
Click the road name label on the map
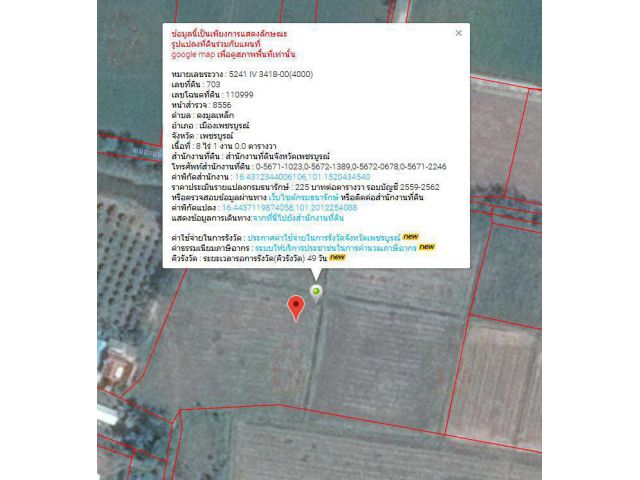pyautogui.click(x=146, y=152)
